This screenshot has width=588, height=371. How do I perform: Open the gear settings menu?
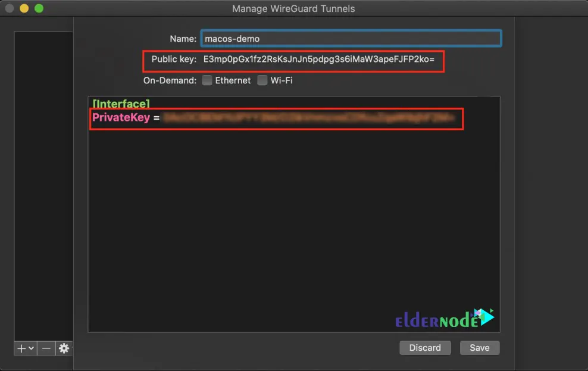pos(63,348)
